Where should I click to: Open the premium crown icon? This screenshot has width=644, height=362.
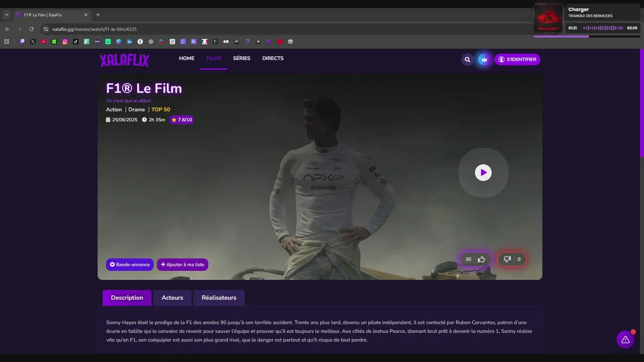[484, 59]
